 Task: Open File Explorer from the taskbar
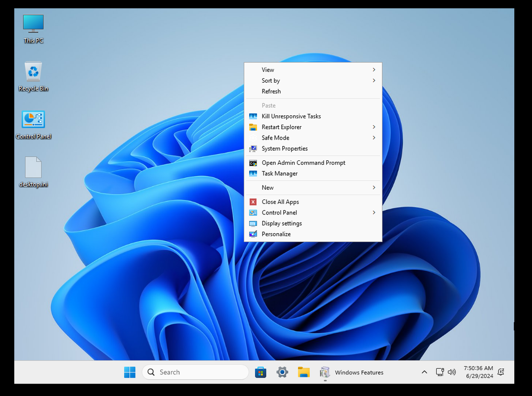tap(304, 372)
